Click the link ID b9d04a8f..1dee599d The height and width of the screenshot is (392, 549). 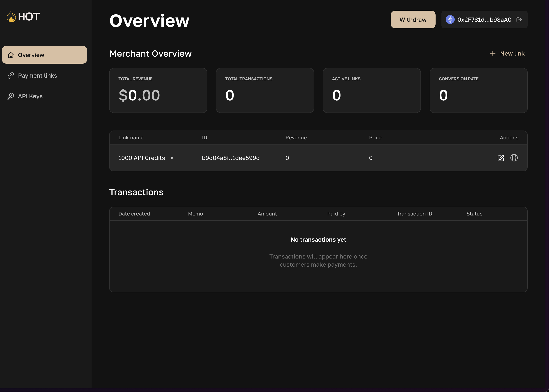coord(231,158)
